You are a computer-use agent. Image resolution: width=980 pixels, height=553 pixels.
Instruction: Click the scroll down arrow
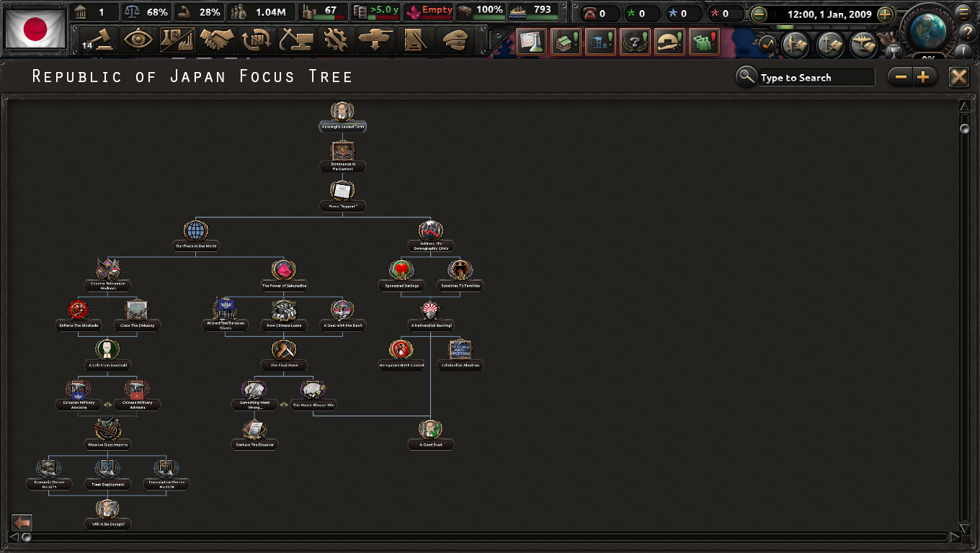965,529
